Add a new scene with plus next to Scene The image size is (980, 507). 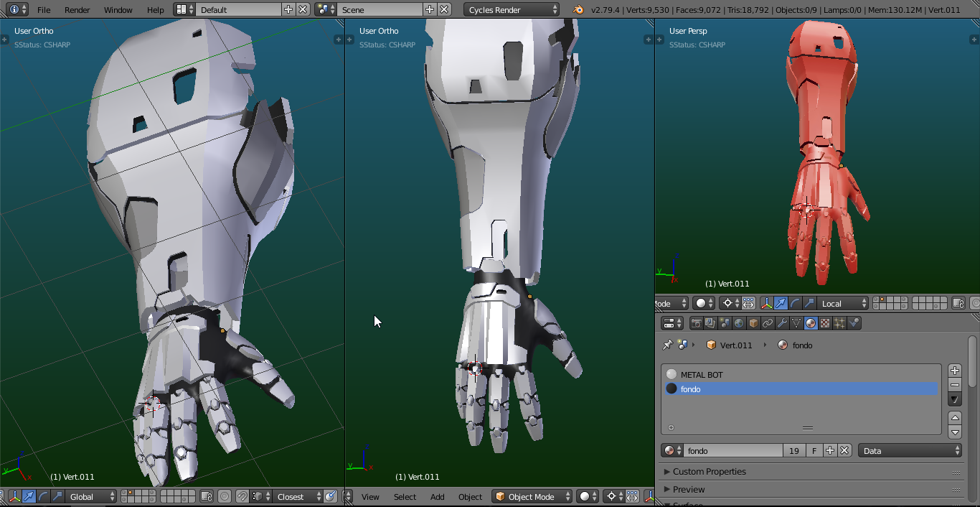pos(430,9)
